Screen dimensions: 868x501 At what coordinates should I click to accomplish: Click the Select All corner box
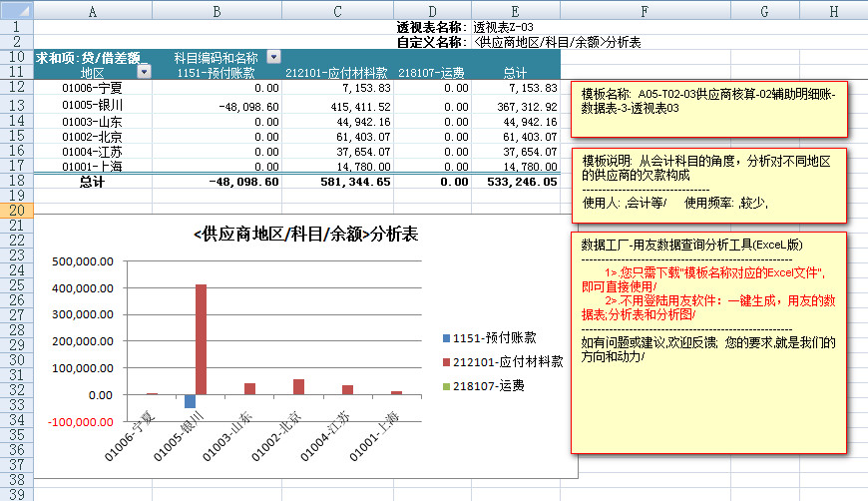coord(17,10)
